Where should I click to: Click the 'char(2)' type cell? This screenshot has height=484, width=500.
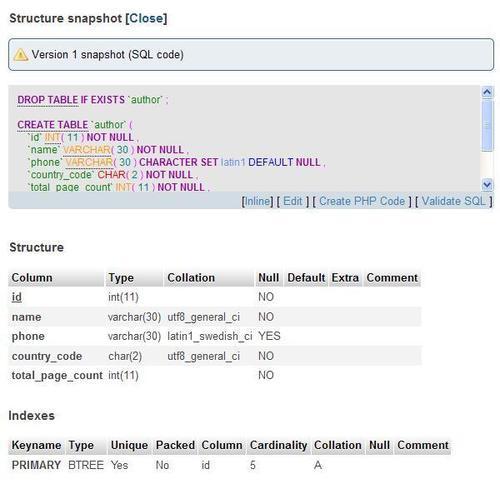pos(125,356)
